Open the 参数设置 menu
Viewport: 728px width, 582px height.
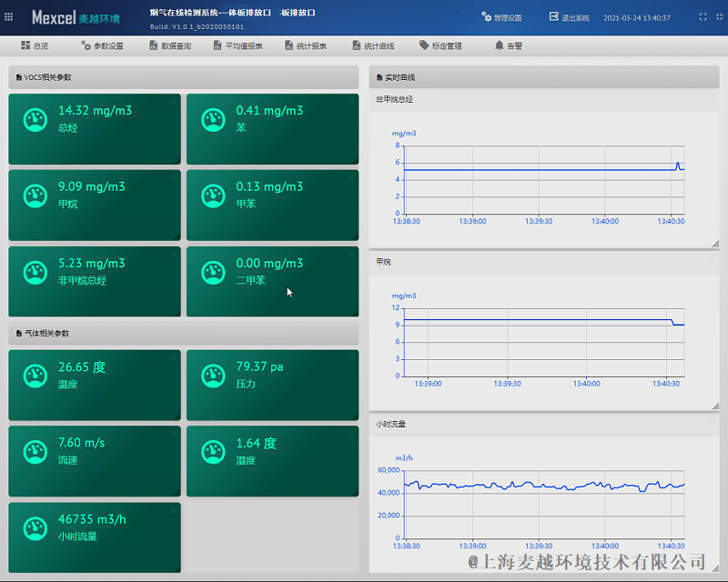(x=102, y=45)
